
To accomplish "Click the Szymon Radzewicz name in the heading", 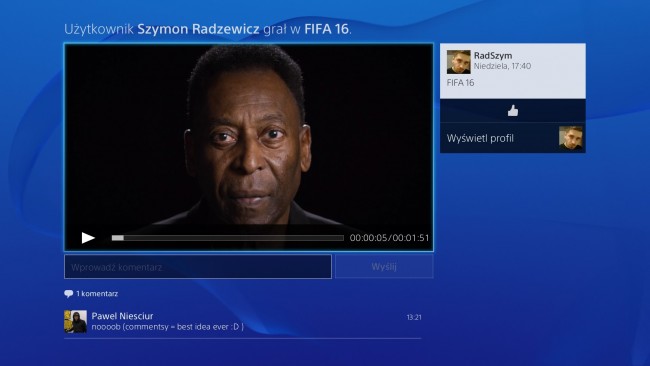I will click(x=198, y=29).
